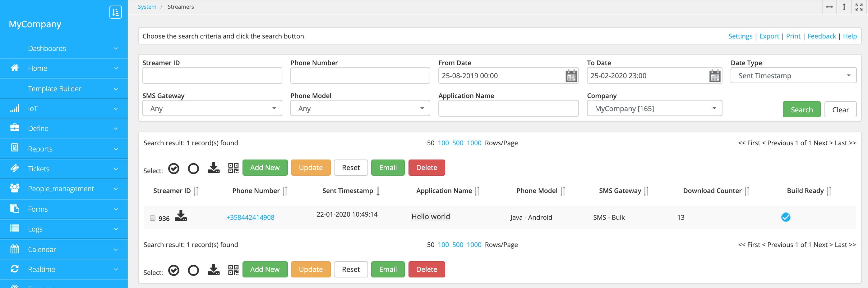868x288 pixels.
Task: Click the sidebar collapse icon beside MyCompany
Action: (x=115, y=12)
